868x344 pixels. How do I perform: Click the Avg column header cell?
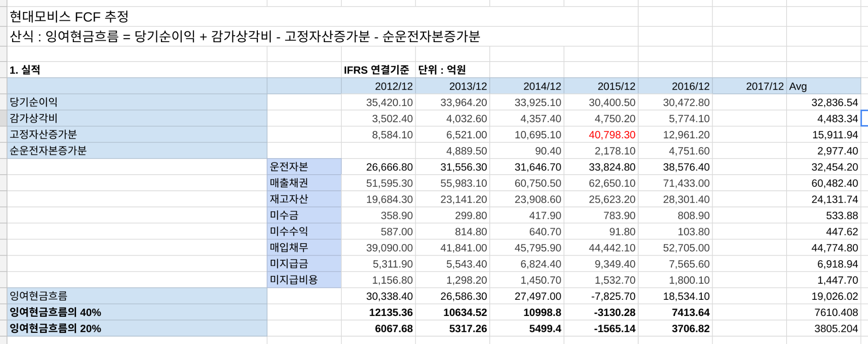point(824,86)
